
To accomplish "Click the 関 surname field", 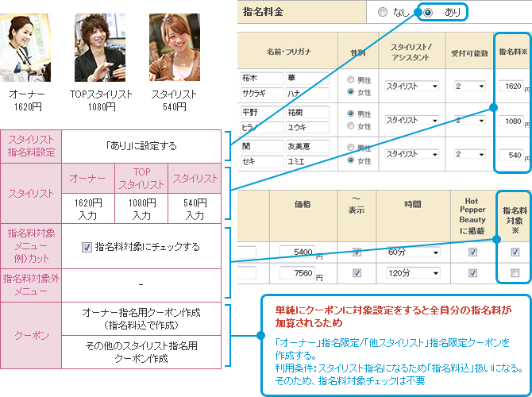I will (x=262, y=146).
